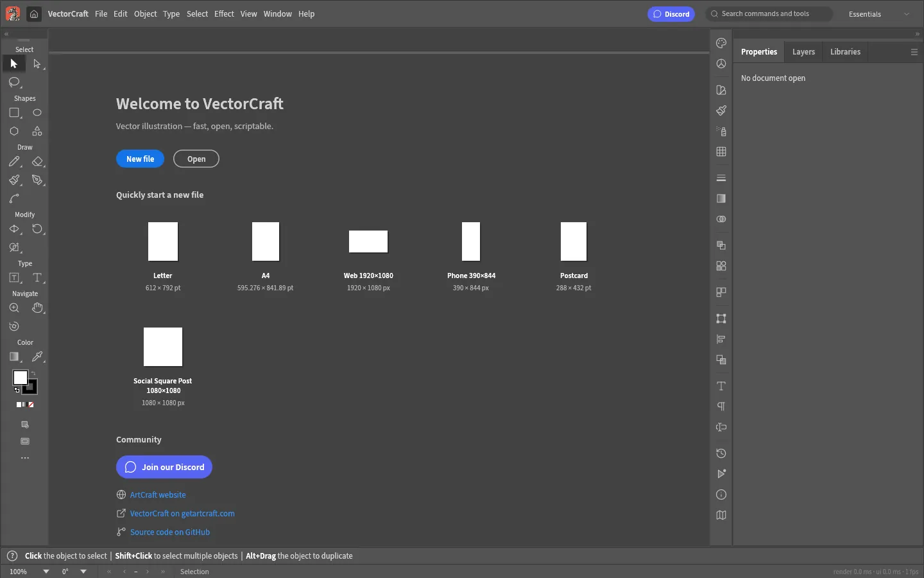Screen dimensions: 924x578
Task: Set color to None
Action: pyautogui.click(x=31, y=405)
